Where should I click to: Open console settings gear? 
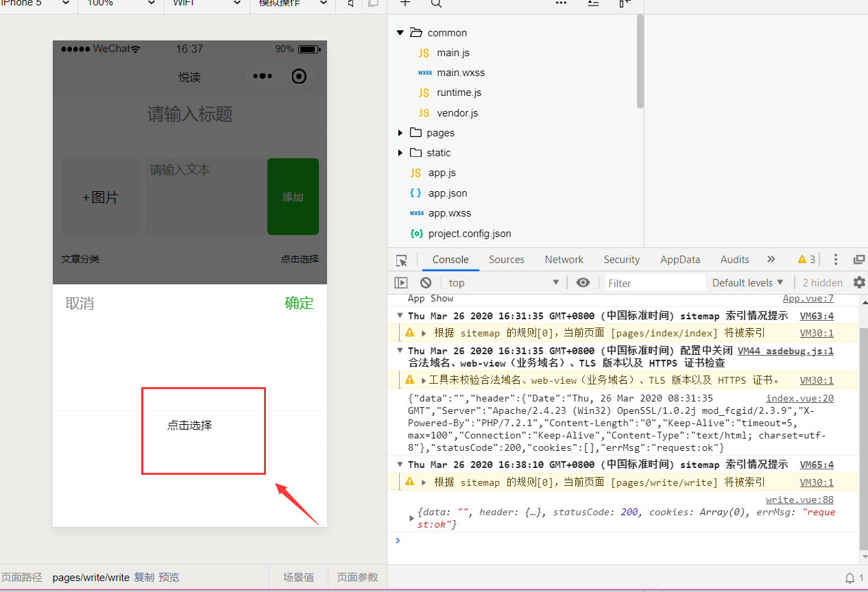(859, 282)
